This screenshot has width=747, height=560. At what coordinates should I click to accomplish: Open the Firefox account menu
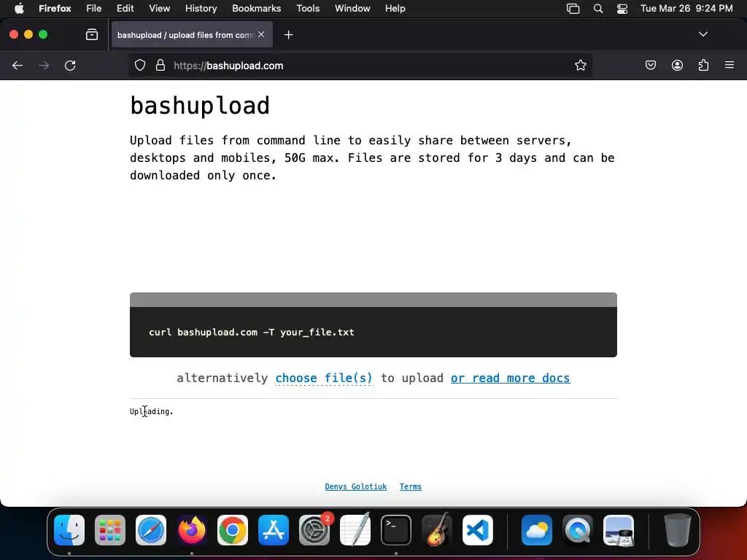click(x=677, y=65)
